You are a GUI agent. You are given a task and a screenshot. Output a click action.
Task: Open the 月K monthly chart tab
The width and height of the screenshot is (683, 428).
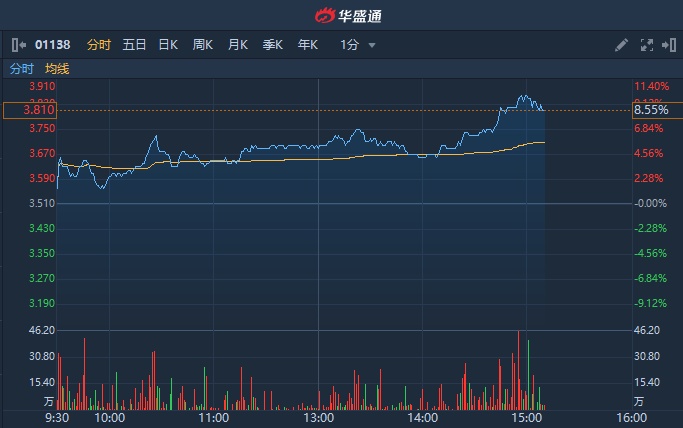click(237, 45)
